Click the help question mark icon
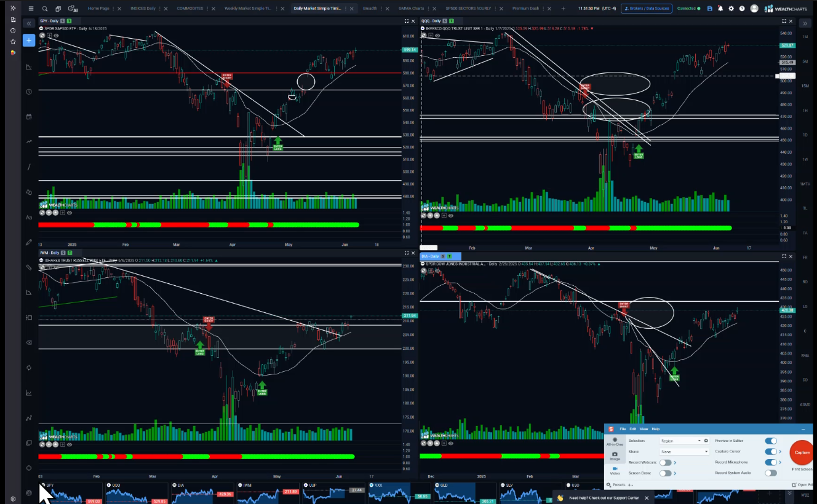The width and height of the screenshot is (817, 504). (x=742, y=9)
